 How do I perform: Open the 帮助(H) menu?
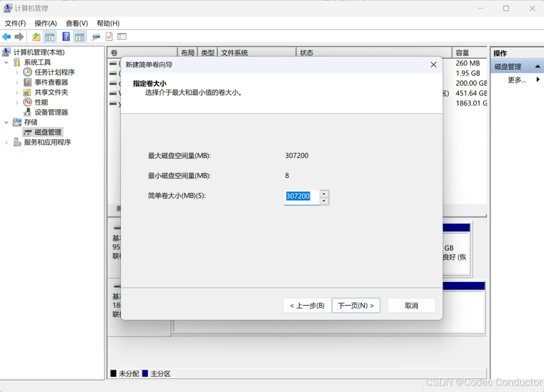tap(108, 23)
